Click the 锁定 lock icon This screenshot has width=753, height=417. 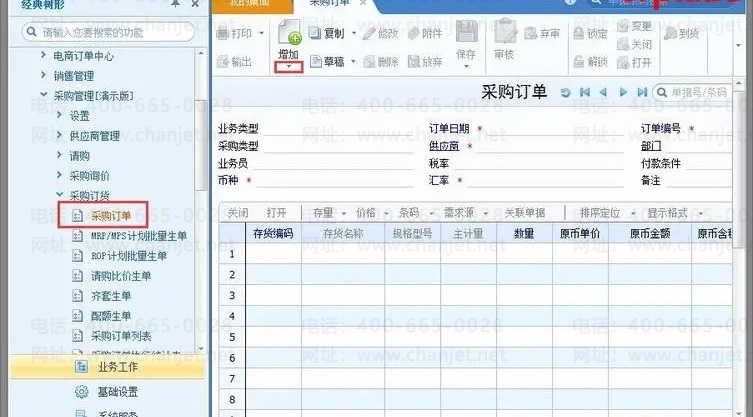[x=579, y=34]
